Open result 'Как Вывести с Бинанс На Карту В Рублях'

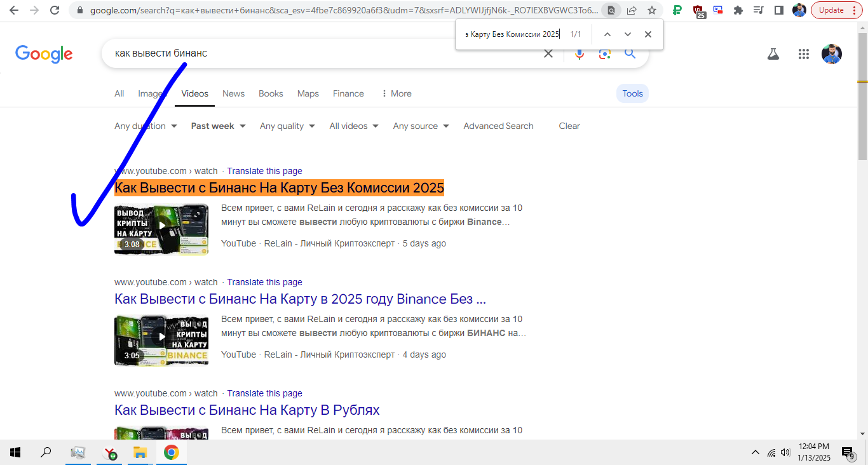247,410
